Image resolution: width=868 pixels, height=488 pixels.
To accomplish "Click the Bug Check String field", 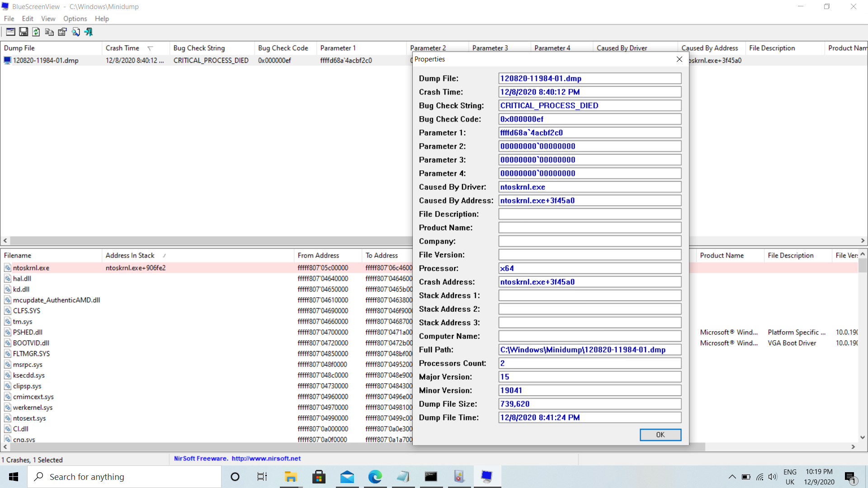I will click(590, 106).
